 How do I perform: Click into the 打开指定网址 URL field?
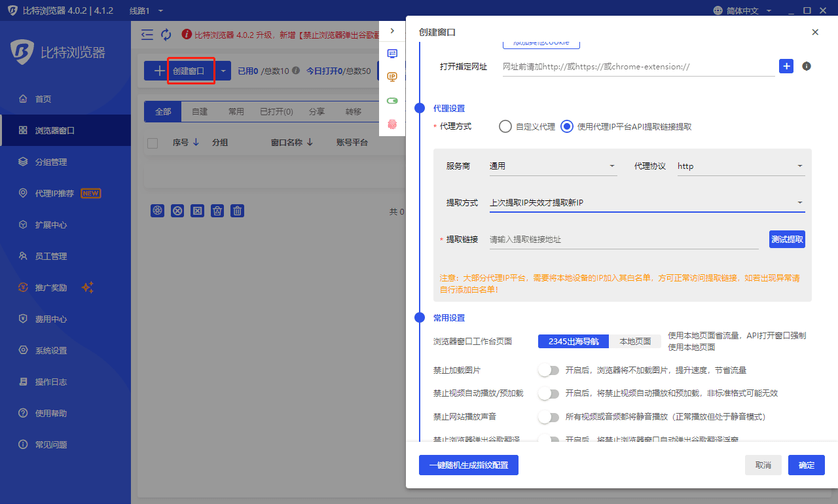click(x=639, y=67)
